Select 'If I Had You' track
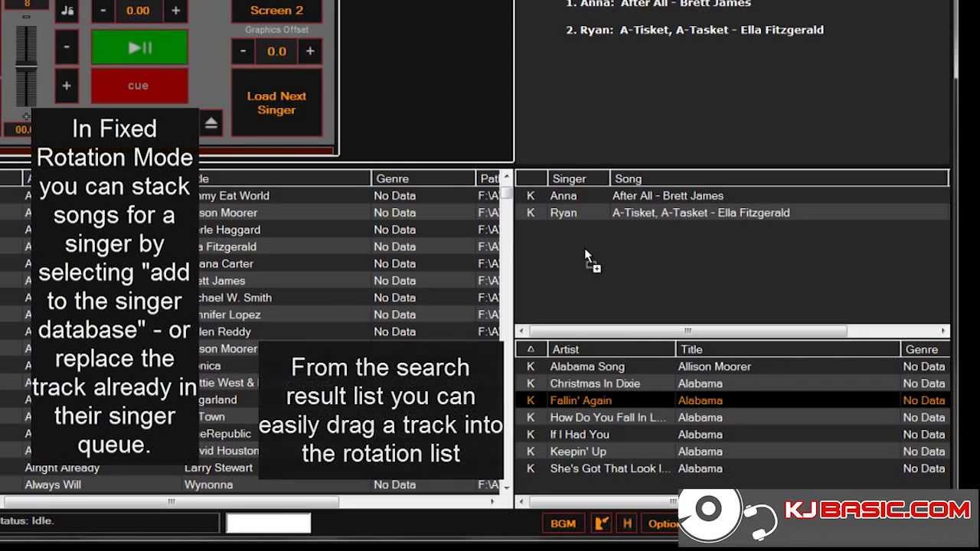980x551 pixels. [580, 434]
